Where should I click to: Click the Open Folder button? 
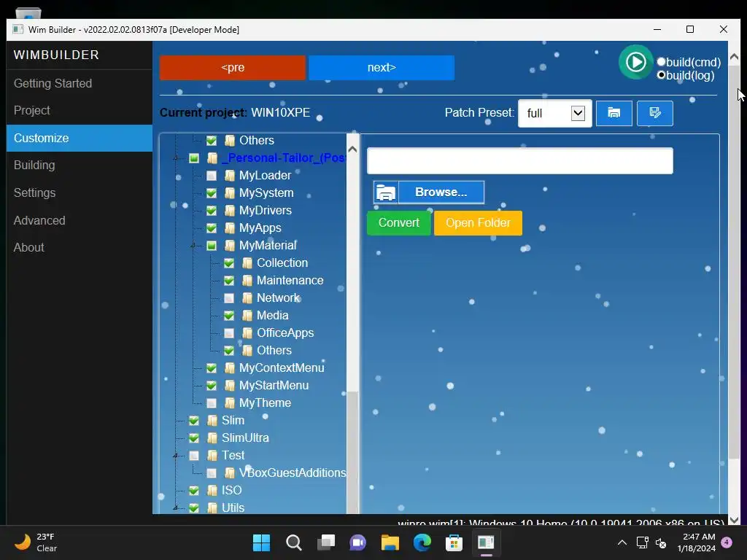478,223
